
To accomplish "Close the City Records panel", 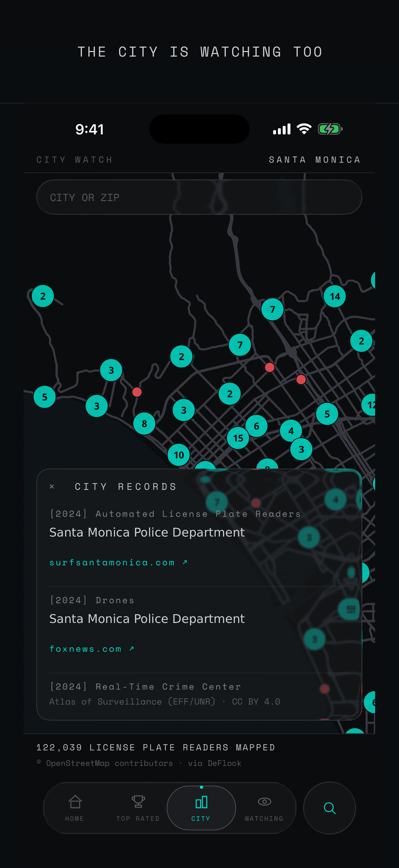I will click(x=52, y=486).
